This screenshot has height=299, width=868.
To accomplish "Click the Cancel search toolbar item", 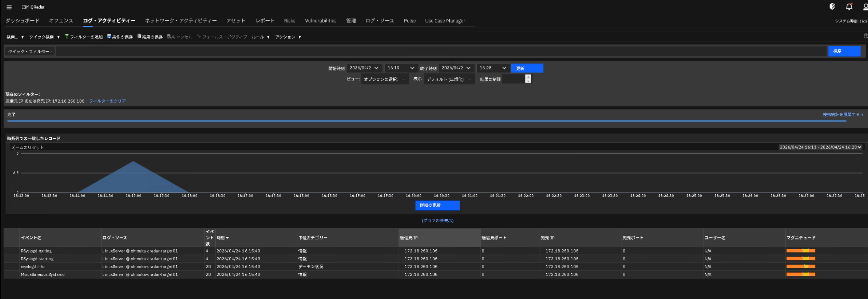I will [x=180, y=37].
